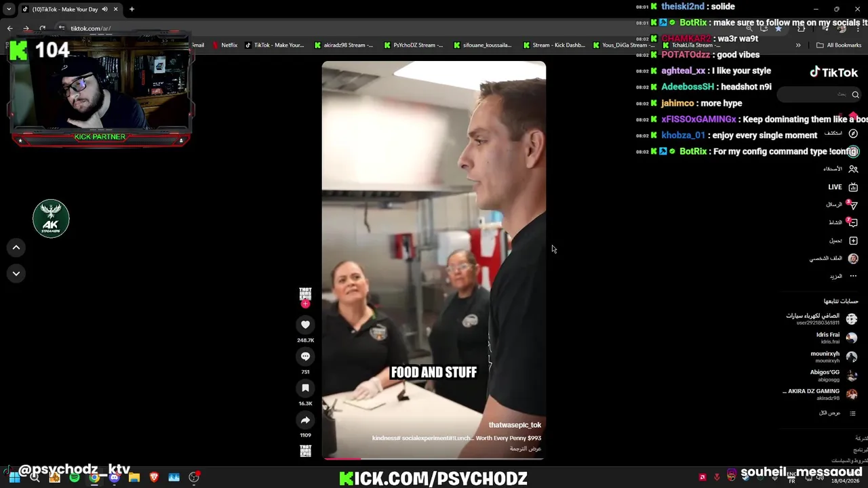Open followed account Abigos'GG

tap(833, 375)
